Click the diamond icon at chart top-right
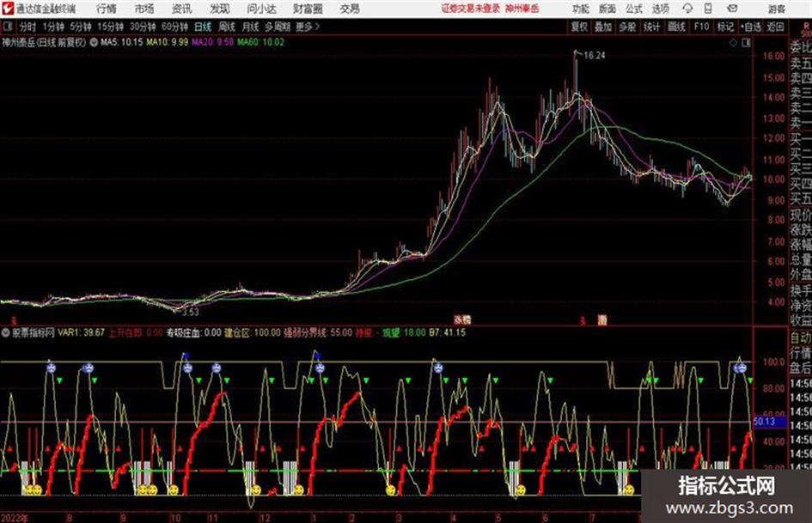 tap(733, 43)
